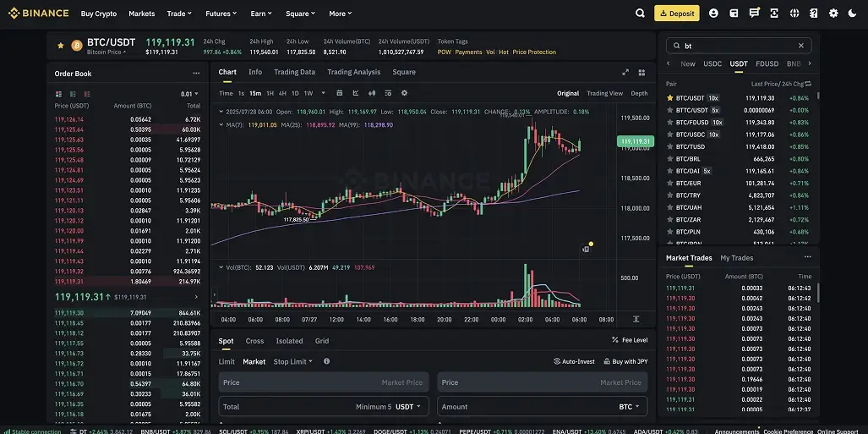
Task: Open the Markets link
Action: pyautogui.click(x=142, y=14)
